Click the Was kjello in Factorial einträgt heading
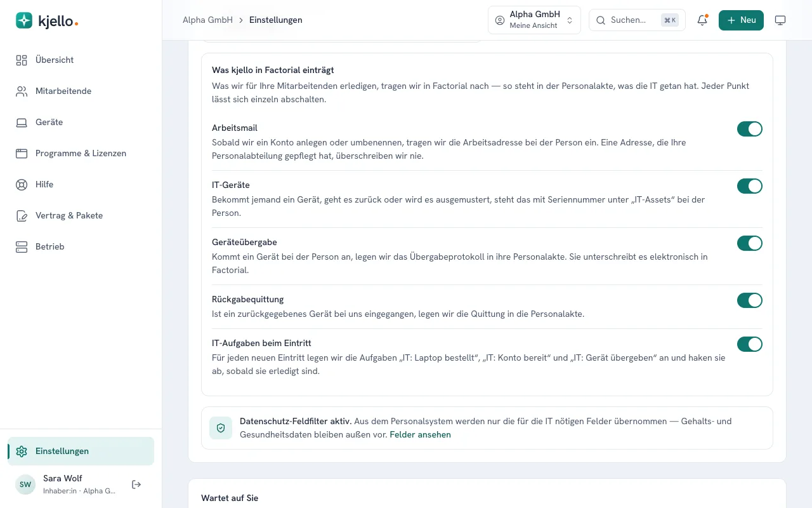 273,70
